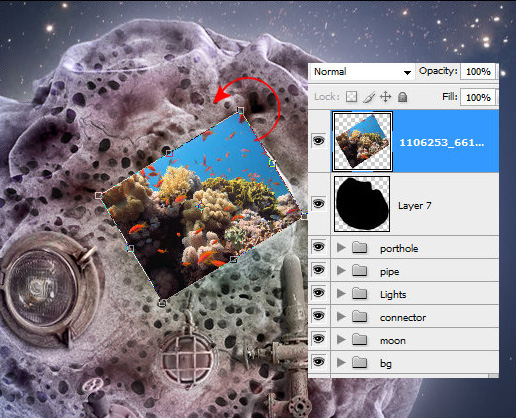
Task: Click the moon group folder icon
Action: pos(360,340)
